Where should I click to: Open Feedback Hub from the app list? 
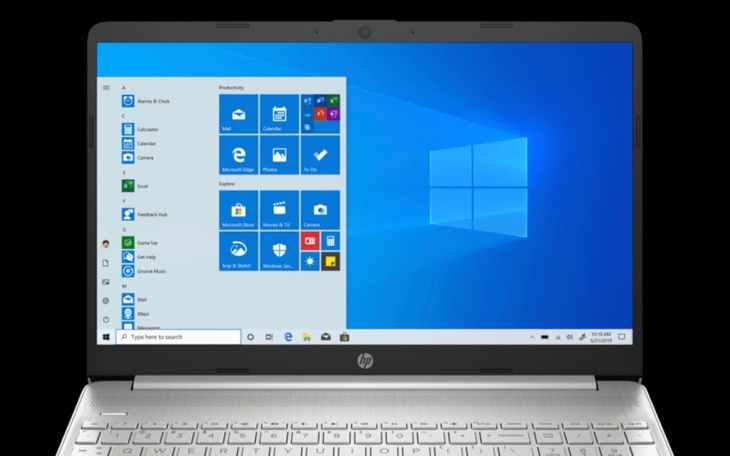[145, 214]
